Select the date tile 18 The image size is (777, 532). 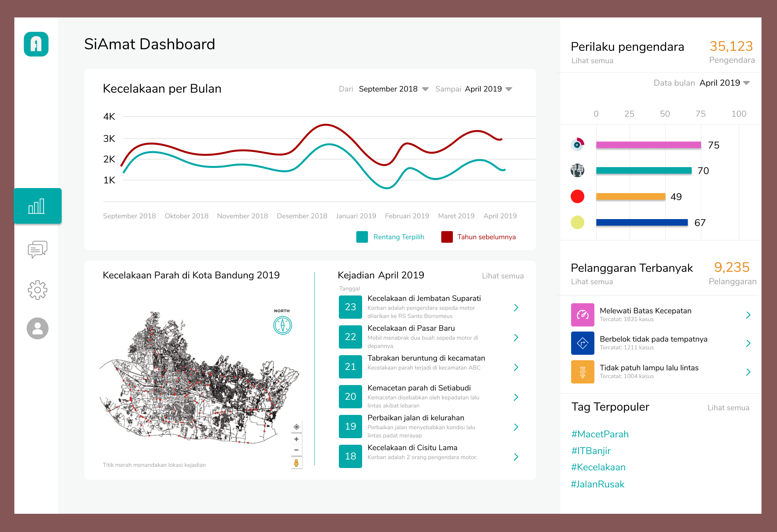[x=351, y=456]
